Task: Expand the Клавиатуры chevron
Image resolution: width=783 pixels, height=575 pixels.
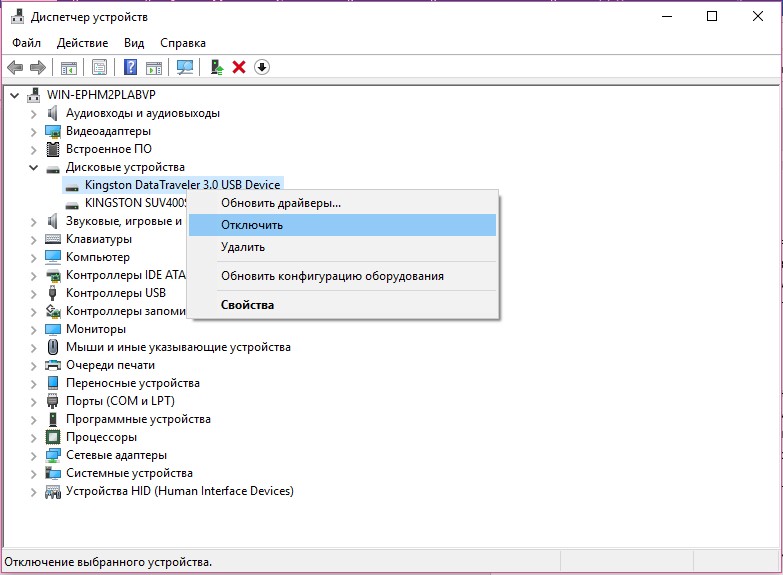Action: coord(33,240)
